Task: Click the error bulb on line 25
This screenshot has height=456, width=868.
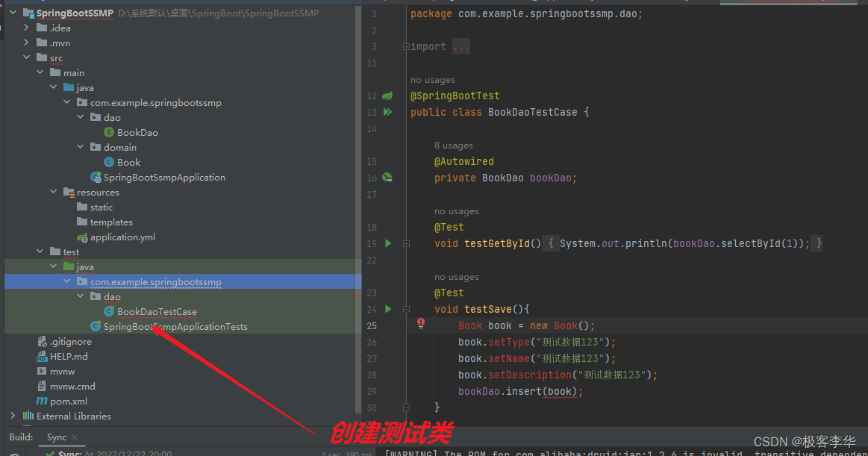Action: pos(421,324)
